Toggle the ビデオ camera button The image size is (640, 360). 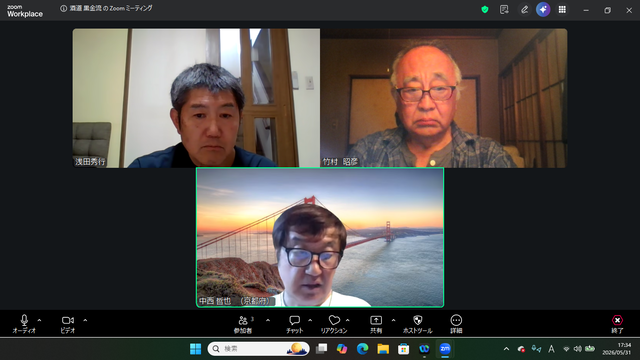[x=68, y=324]
